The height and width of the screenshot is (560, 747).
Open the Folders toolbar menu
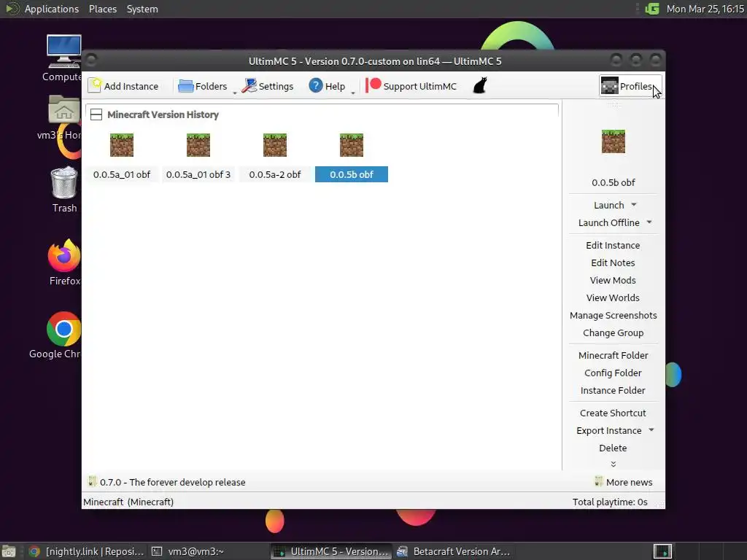pos(203,86)
